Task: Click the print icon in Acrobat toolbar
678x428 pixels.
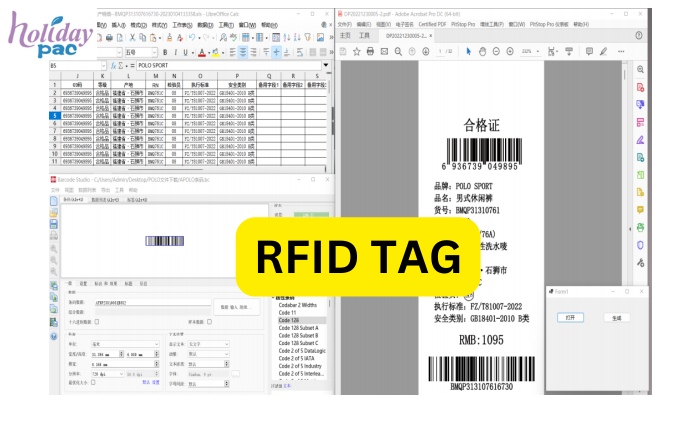Action: tap(370, 51)
